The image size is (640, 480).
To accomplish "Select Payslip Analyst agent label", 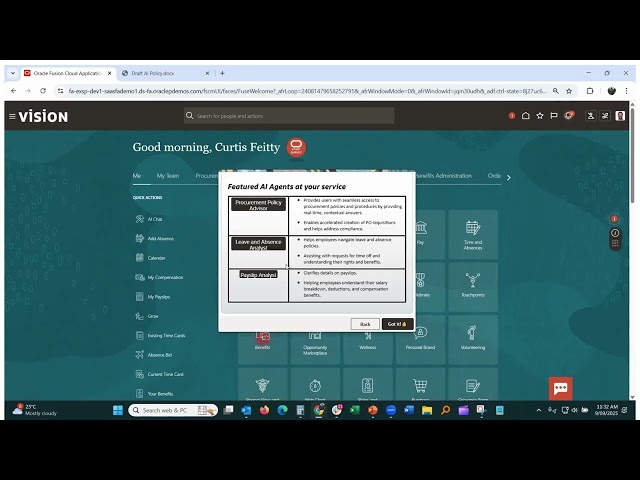I will tap(258, 275).
